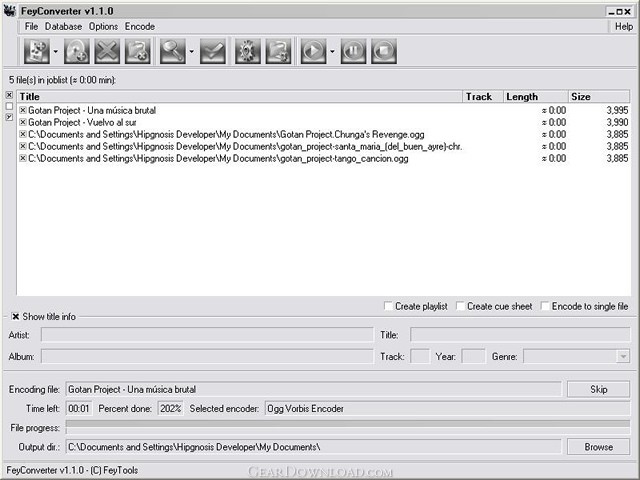
Task: Click the Output dir. path field
Action: [x=313, y=447]
